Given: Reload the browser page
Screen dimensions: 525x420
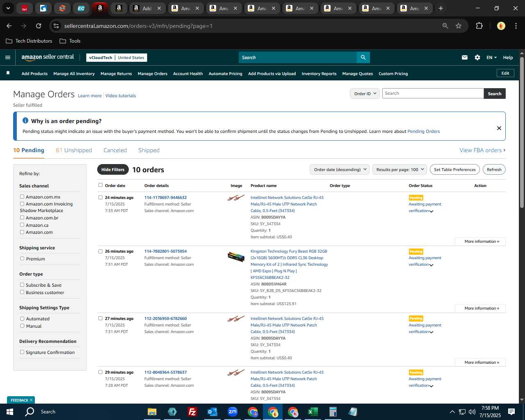Looking at the screenshot, I should coord(39,26).
